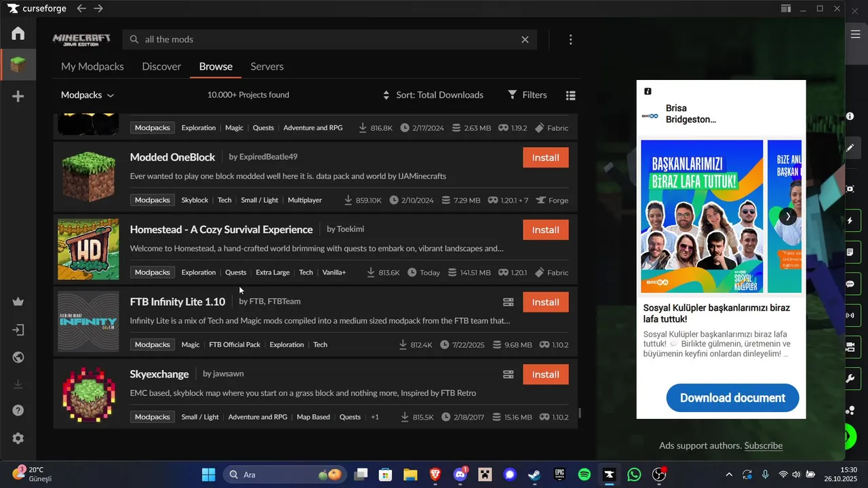Image resolution: width=868 pixels, height=488 pixels.
Task: Click 1.20.1 + 7 versions on Modded OneBlock
Action: [508, 200]
